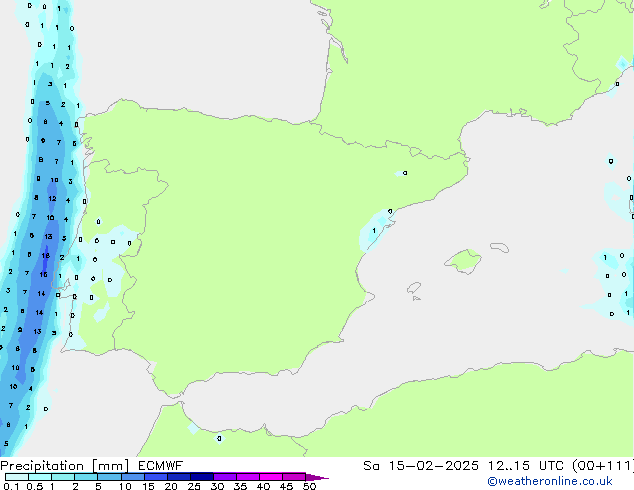
Task: Click the '12' precipitation value on the map
Action: click(52, 199)
